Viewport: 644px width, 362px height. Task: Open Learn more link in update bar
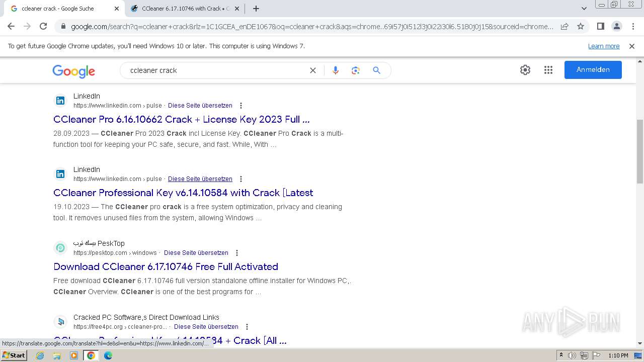pos(604,46)
